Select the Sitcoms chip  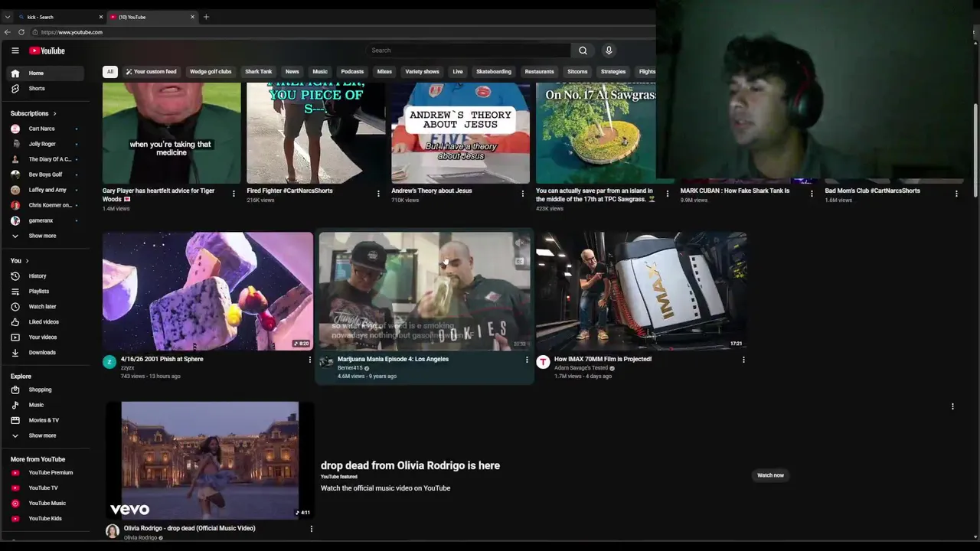pos(577,71)
